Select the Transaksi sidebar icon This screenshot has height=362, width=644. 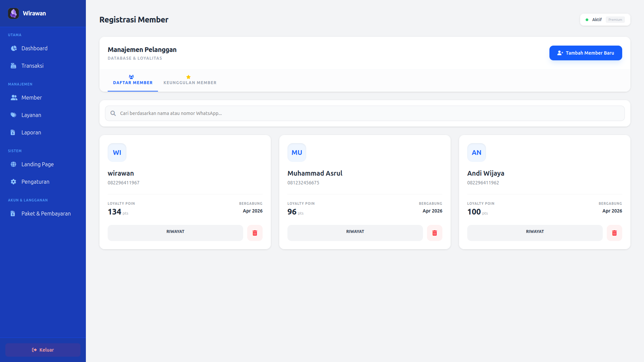[x=13, y=66]
